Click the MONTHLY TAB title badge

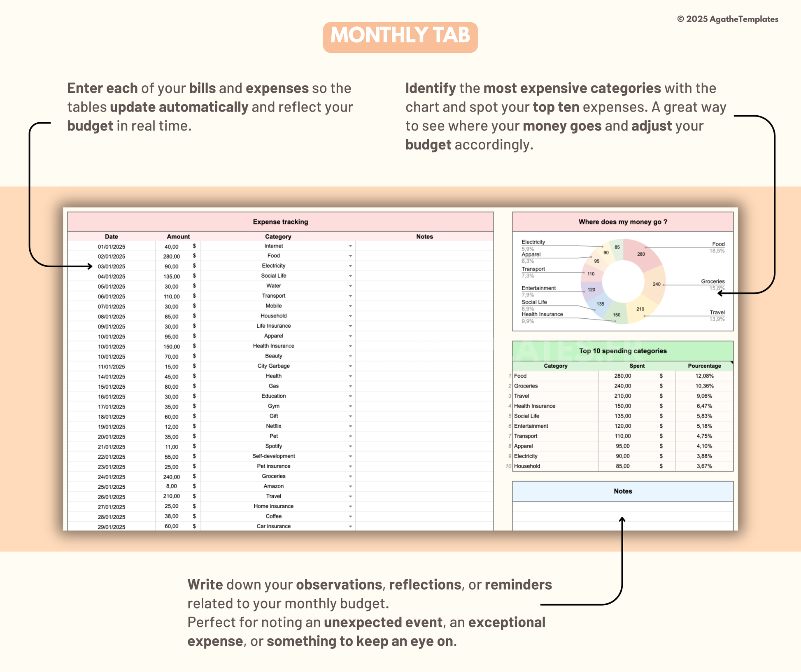(x=400, y=37)
